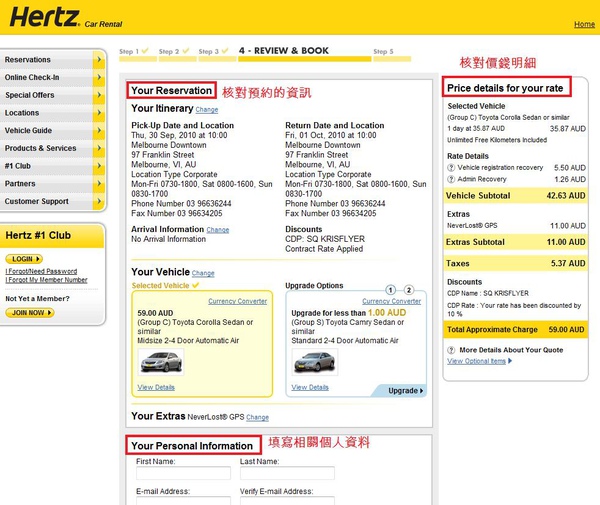Screen dimensions: 600x505
Task: Open #1 Club in the sidebar
Action: (x=18, y=166)
